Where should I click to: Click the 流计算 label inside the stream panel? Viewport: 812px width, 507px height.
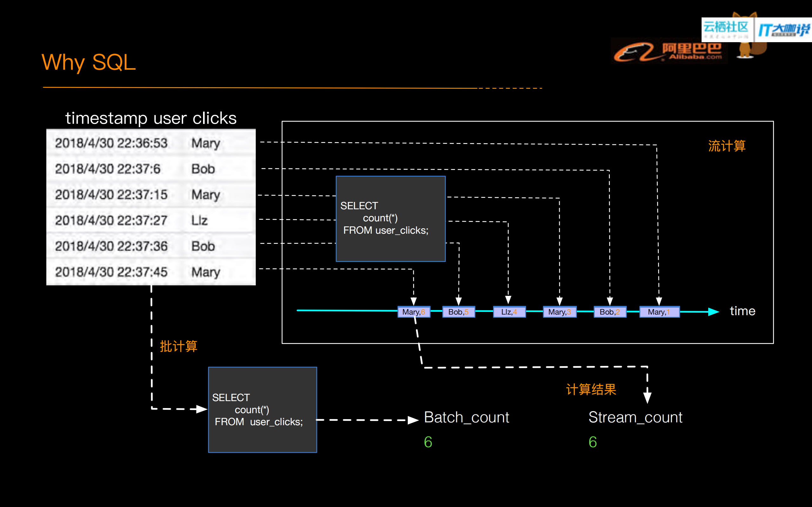727,146
